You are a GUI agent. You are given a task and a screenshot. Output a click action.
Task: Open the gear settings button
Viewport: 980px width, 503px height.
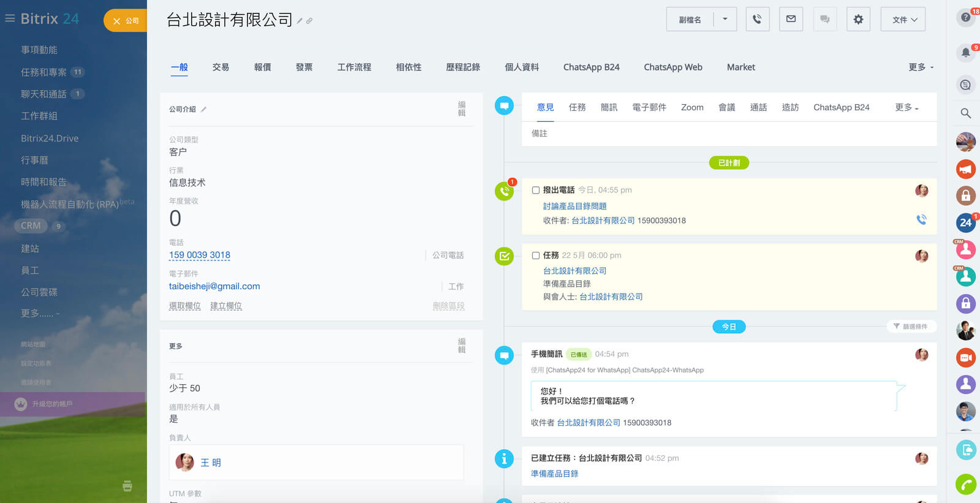point(858,20)
